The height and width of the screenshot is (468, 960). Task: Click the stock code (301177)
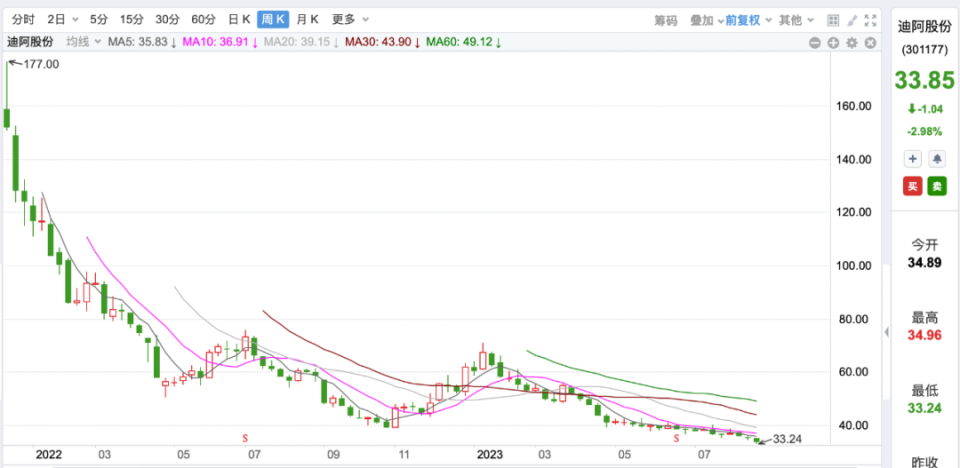click(926, 51)
